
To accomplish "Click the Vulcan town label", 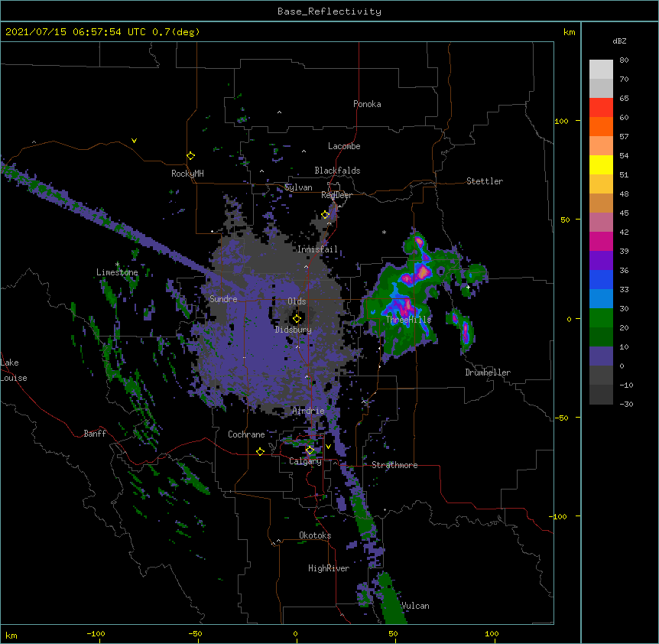I will pyautogui.click(x=415, y=606).
